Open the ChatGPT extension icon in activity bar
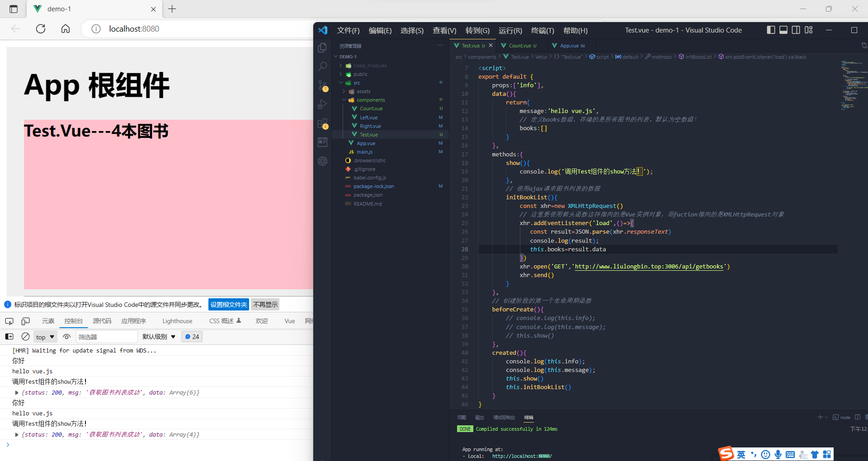868x461 pixels. click(322, 161)
